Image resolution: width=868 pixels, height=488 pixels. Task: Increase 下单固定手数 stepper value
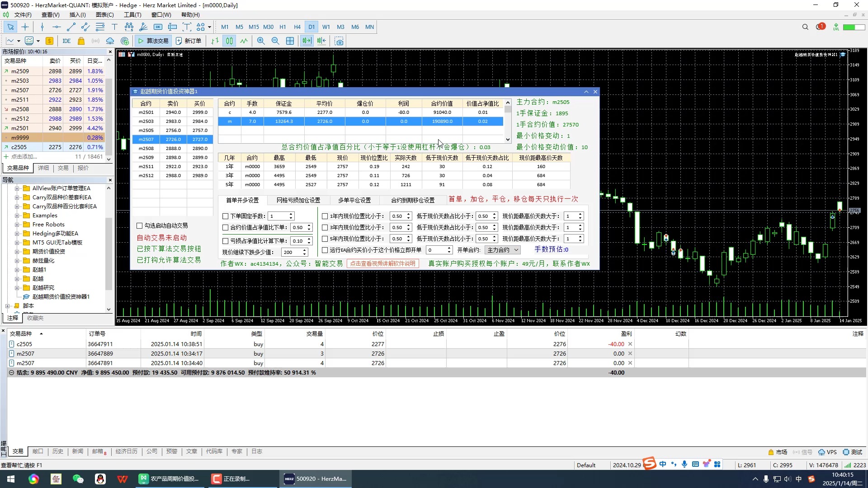click(291, 214)
